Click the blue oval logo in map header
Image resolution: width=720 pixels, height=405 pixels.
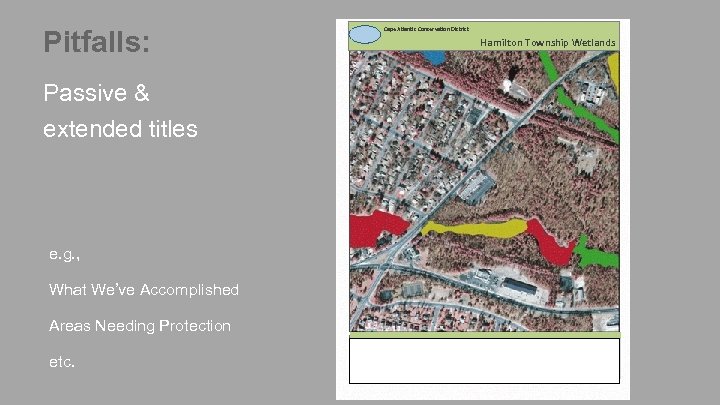point(365,34)
